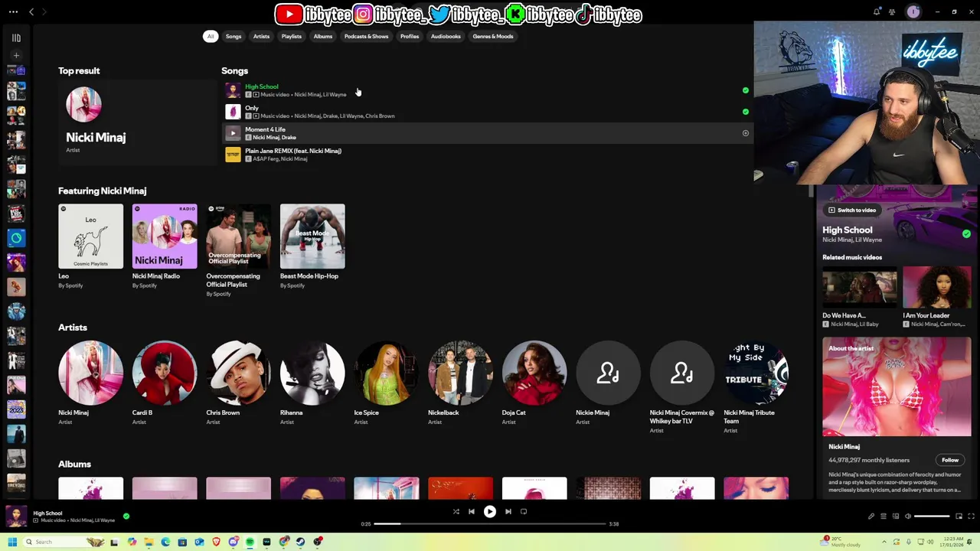Image resolution: width=980 pixels, height=551 pixels.
Task: Open the play queue icon
Action: (x=884, y=517)
